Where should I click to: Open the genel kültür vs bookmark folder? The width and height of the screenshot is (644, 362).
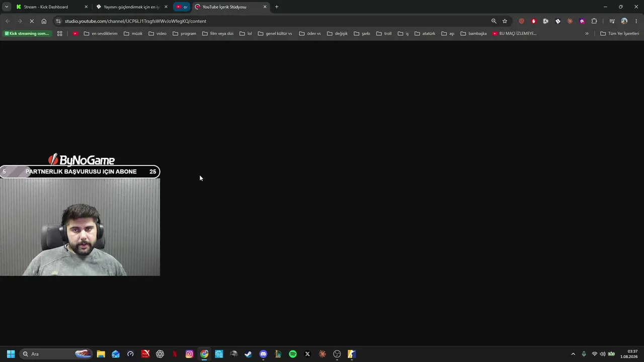(x=275, y=34)
